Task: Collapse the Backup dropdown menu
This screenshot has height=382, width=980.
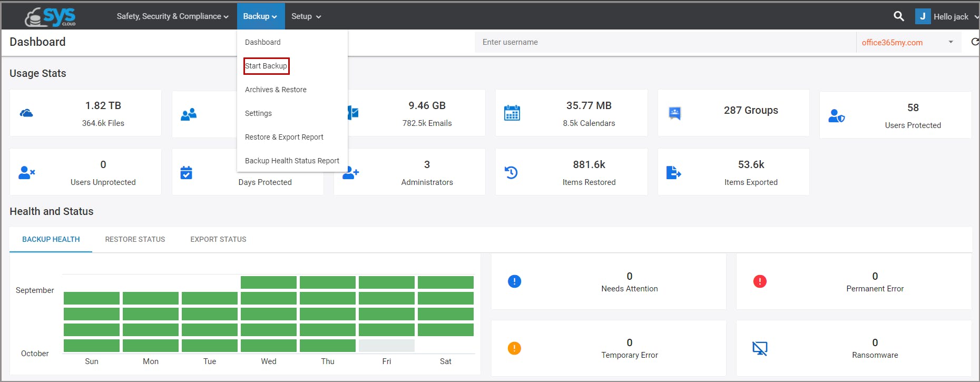Action: click(x=260, y=16)
